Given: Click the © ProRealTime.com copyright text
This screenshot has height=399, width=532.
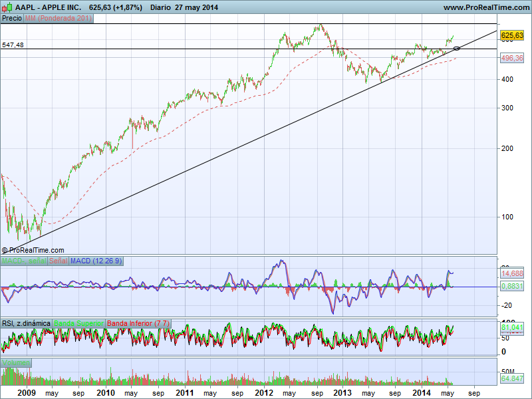Looking at the screenshot, I should click(33, 251).
